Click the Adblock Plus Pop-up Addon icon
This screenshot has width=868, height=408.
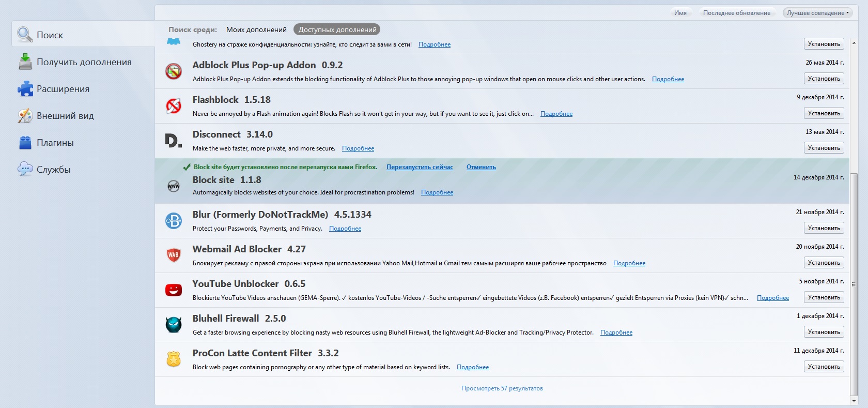click(174, 71)
